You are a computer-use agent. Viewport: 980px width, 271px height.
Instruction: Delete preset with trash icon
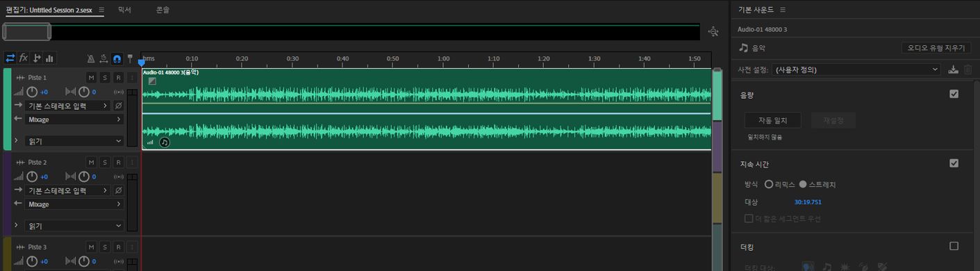pos(968,69)
